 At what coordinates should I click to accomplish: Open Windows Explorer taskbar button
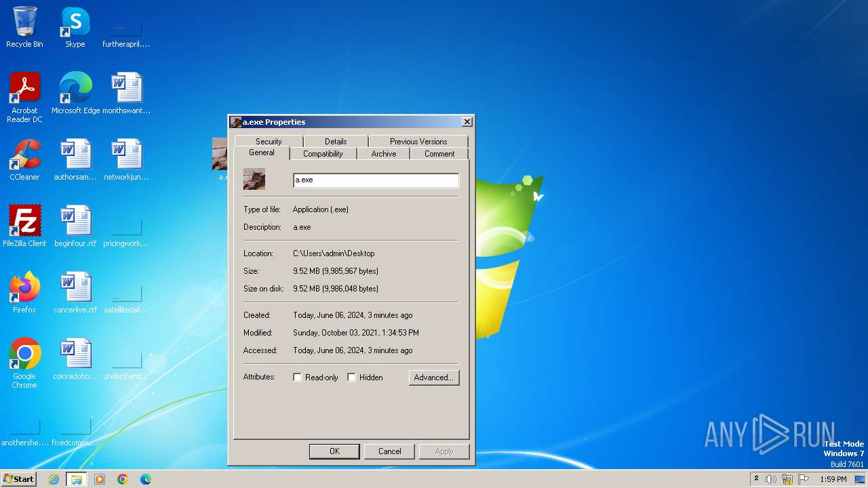[77, 479]
